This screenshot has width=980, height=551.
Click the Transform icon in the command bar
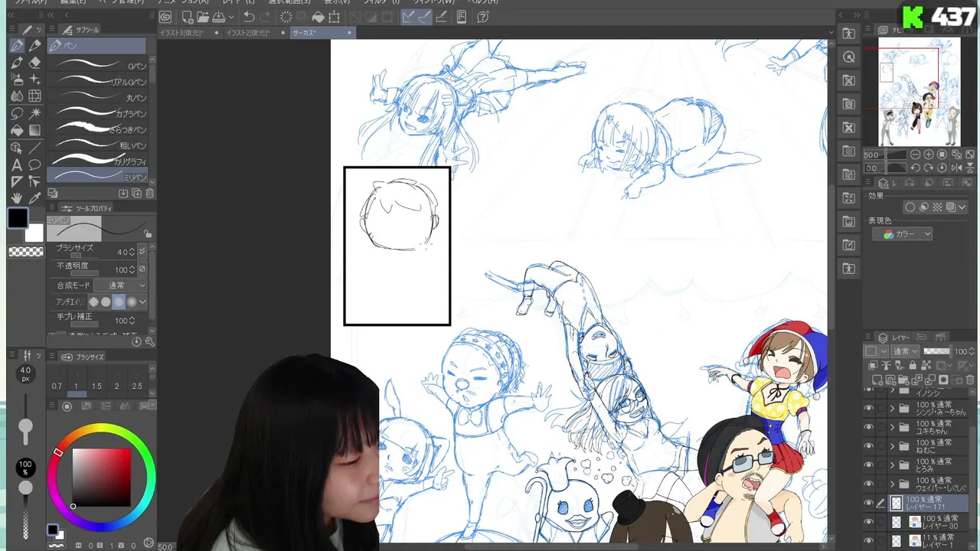(334, 17)
